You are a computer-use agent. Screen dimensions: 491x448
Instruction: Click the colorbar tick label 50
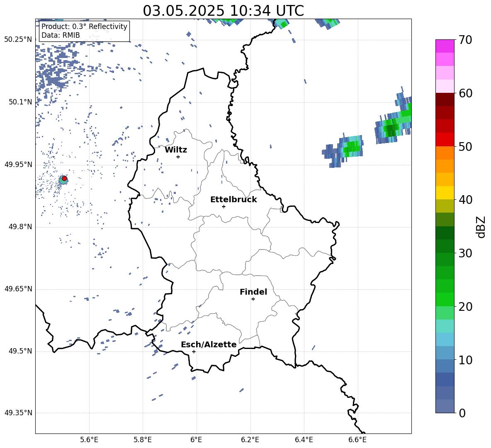click(465, 146)
